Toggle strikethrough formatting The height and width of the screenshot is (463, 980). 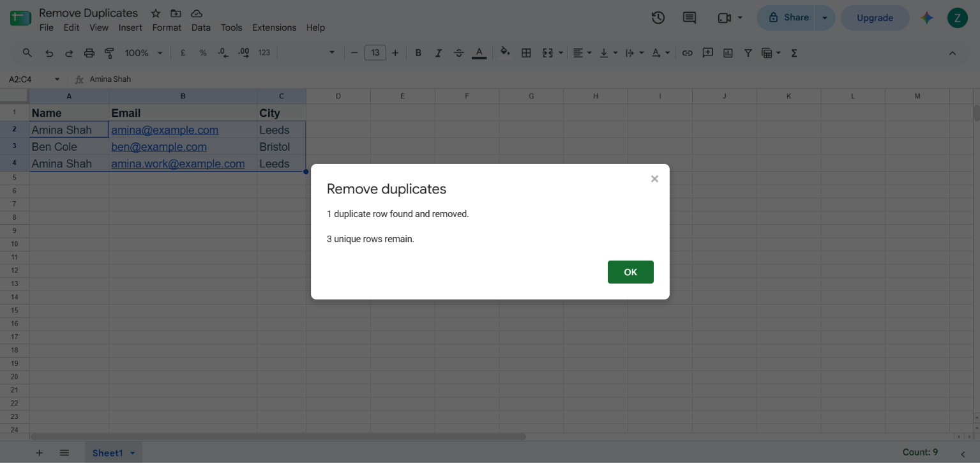point(458,53)
